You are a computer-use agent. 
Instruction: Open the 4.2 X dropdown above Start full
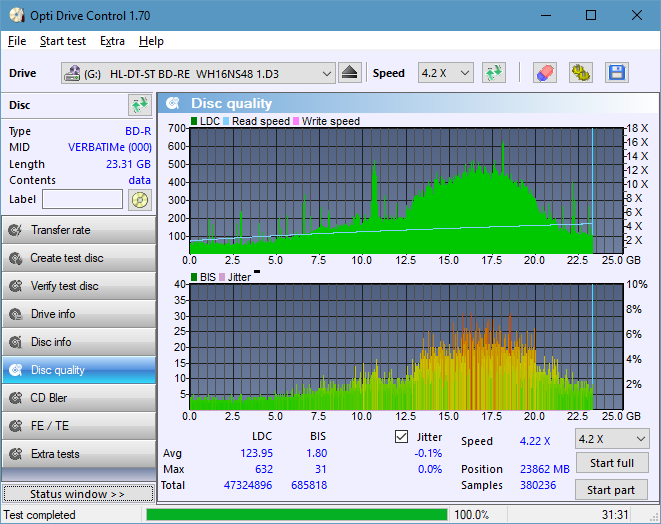[x=612, y=439]
